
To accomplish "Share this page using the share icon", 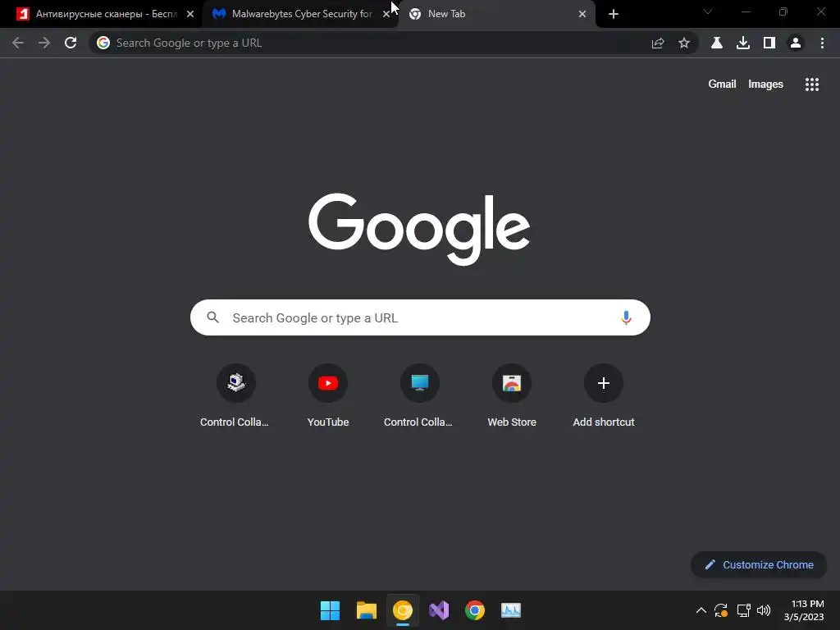I will coord(658,43).
